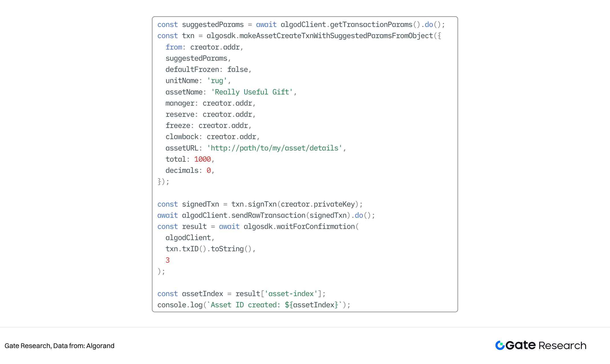This screenshot has width=610, height=364.
Task: Click the makeAssetCreateTxnWithSuggestedParamsFromObject call
Action: click(324, 36)
